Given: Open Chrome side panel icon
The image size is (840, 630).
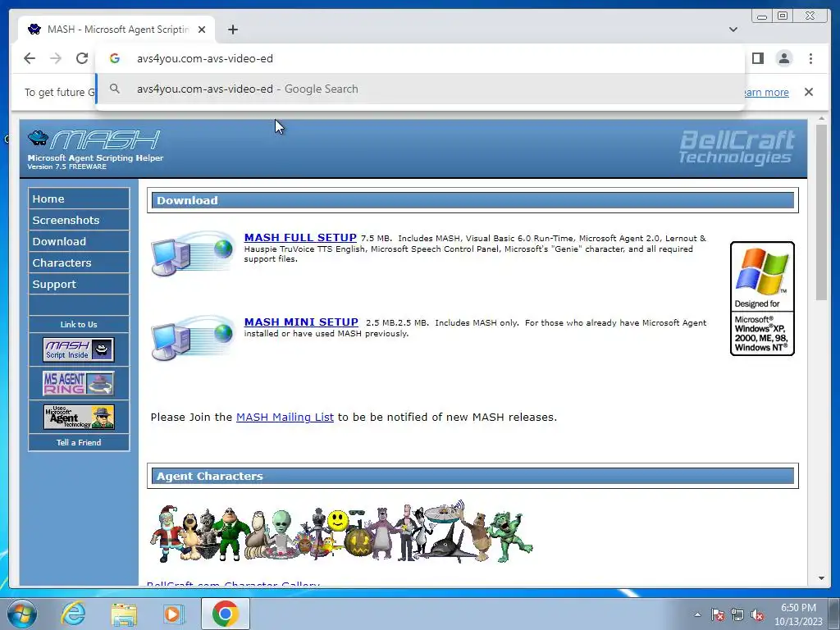Looking at the screenshot, I should [x=757, y=58].
